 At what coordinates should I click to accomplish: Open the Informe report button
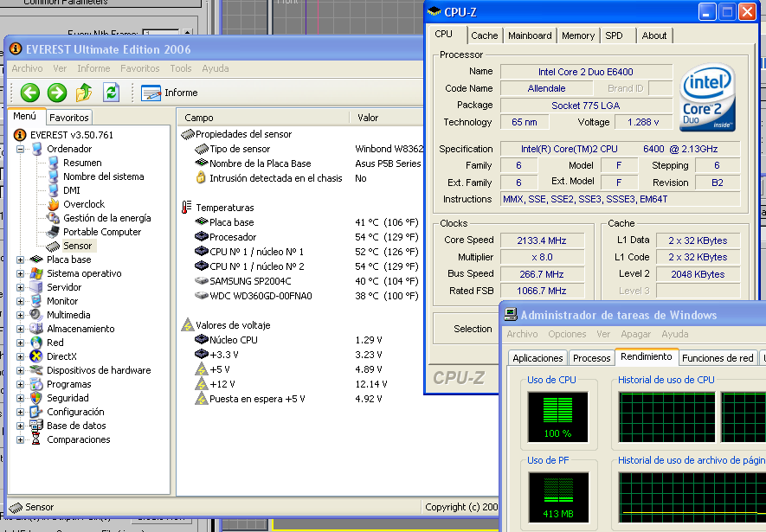coord(170,93)
